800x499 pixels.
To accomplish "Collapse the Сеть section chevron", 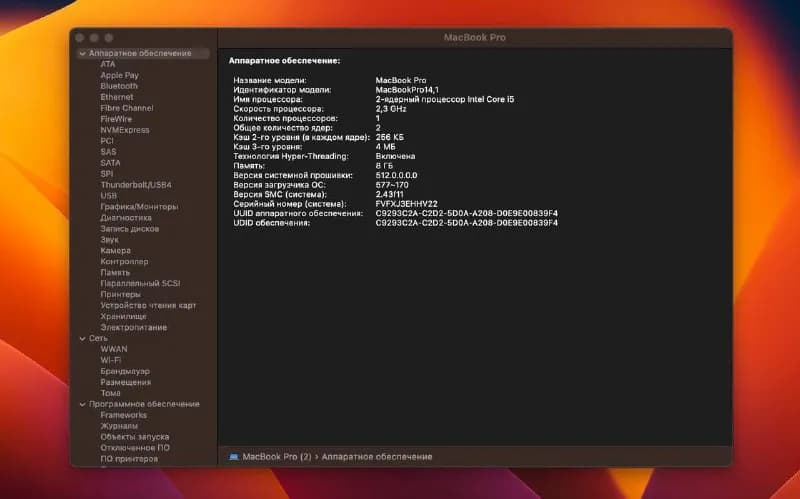I will point(83,338).
